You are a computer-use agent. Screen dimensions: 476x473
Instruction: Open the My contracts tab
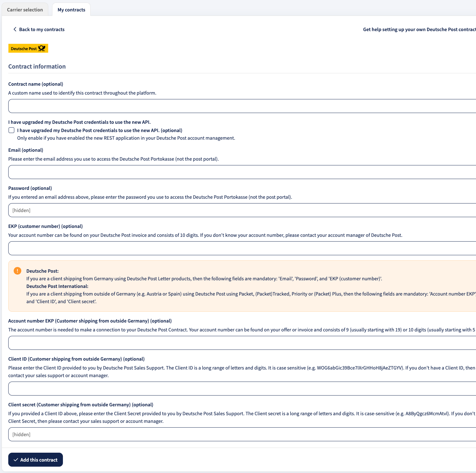pos(71,10)
